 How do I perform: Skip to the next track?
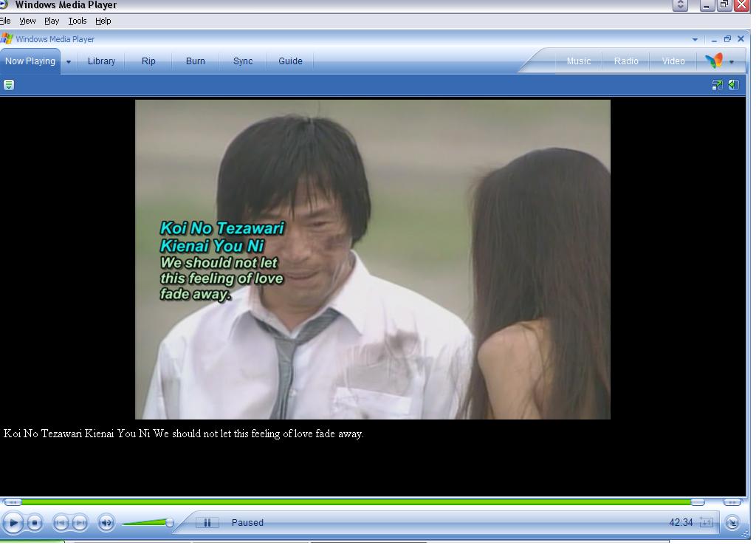80,522
